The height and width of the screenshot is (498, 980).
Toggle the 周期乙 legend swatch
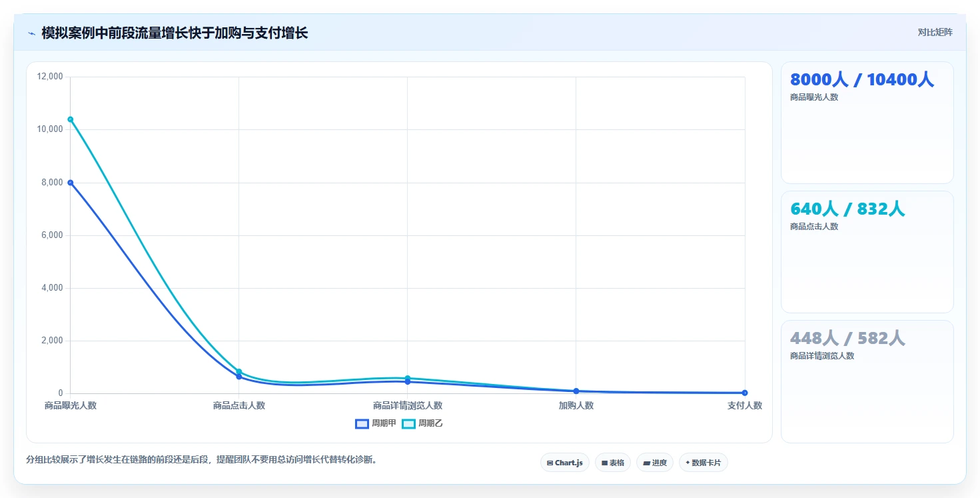[408, 423]
